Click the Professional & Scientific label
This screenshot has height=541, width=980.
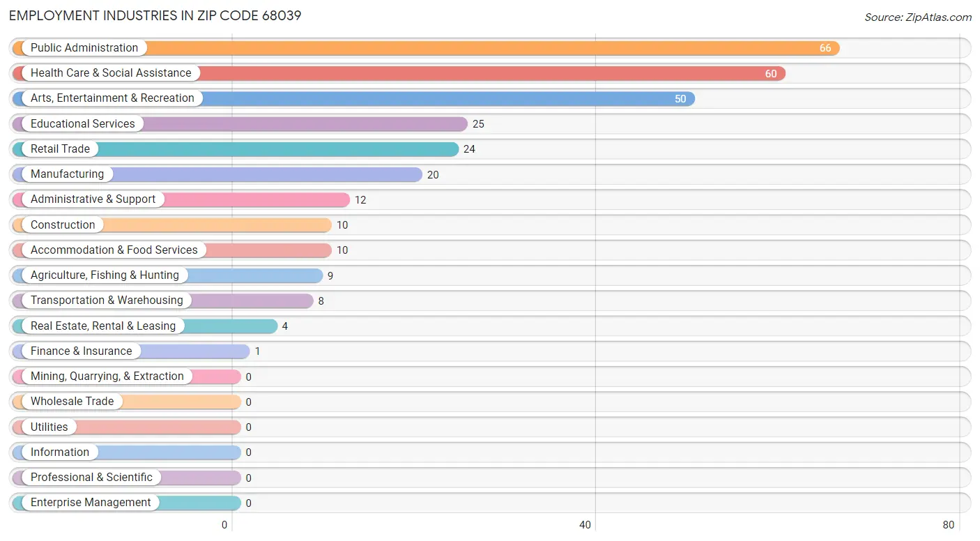[x=91, y=478]
